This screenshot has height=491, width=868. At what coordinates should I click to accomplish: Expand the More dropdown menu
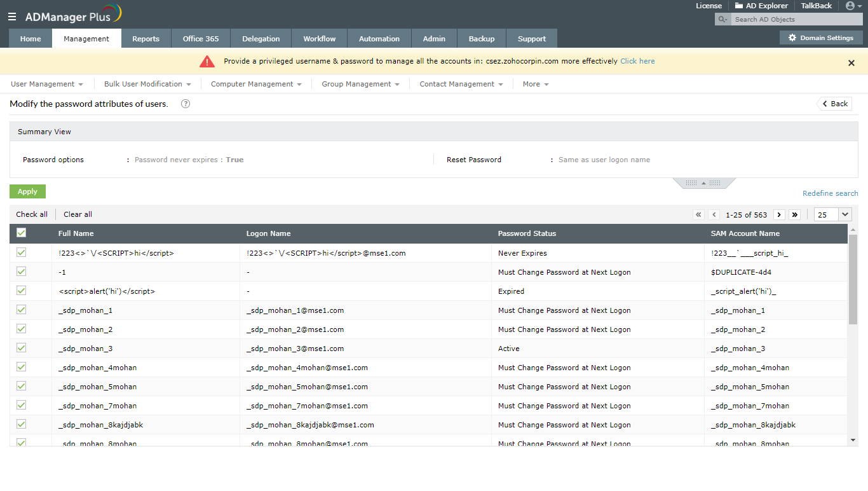[536, 84]
